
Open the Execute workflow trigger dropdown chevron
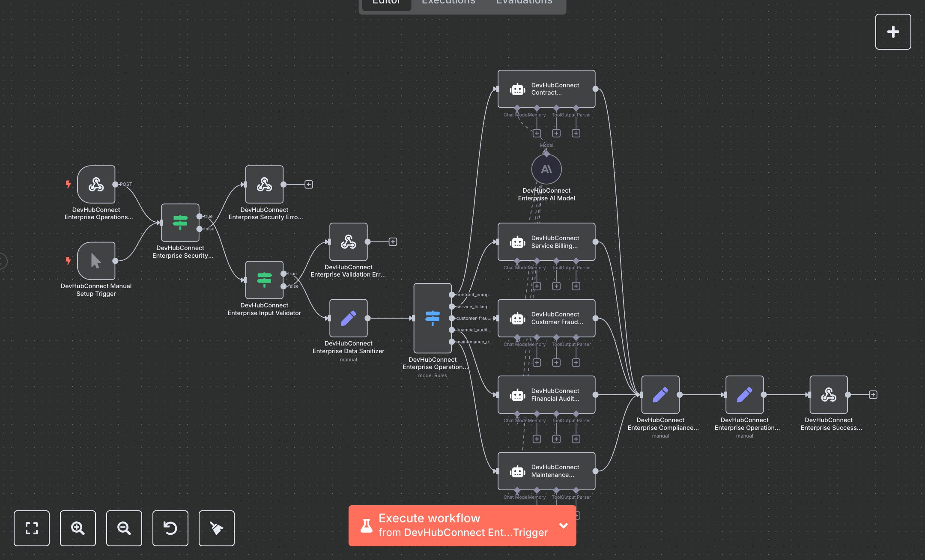point(564,525)
